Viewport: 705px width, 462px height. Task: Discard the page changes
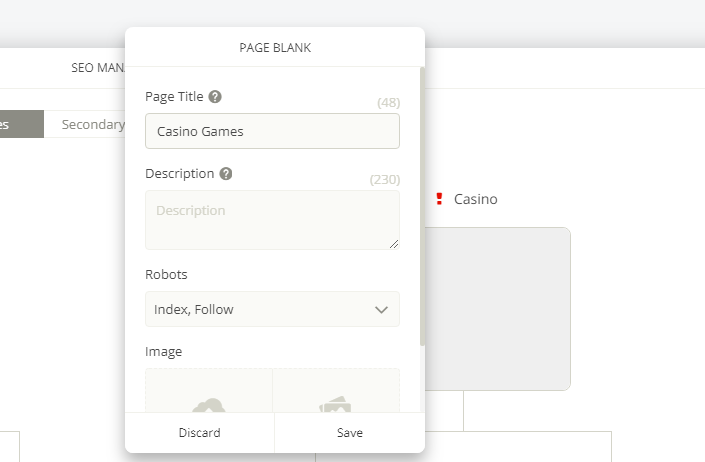200,433
